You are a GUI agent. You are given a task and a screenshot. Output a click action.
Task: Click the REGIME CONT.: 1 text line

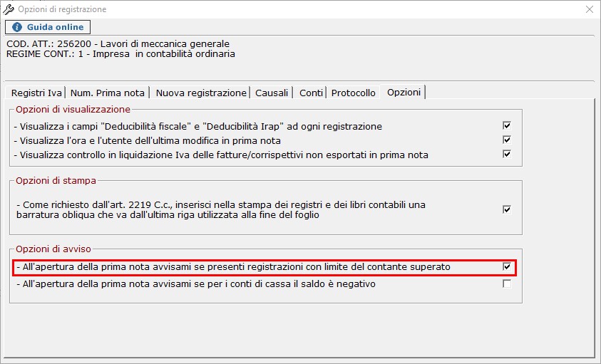(120, 53)
